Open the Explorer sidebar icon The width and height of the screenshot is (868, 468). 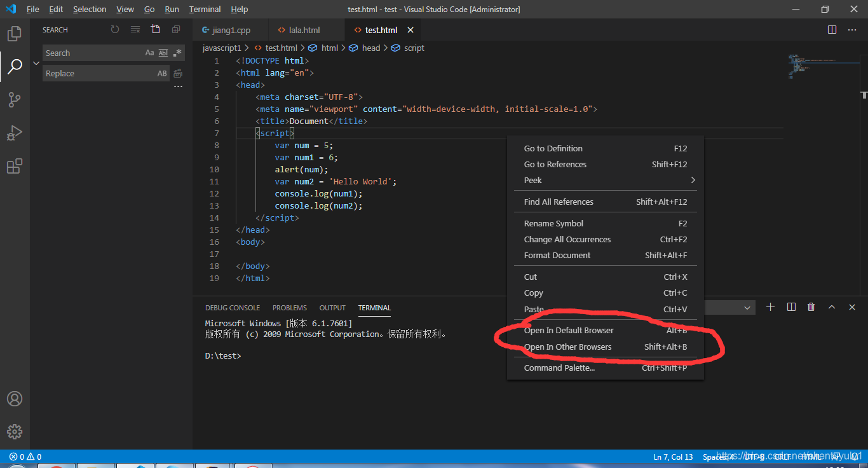(15, 33)
